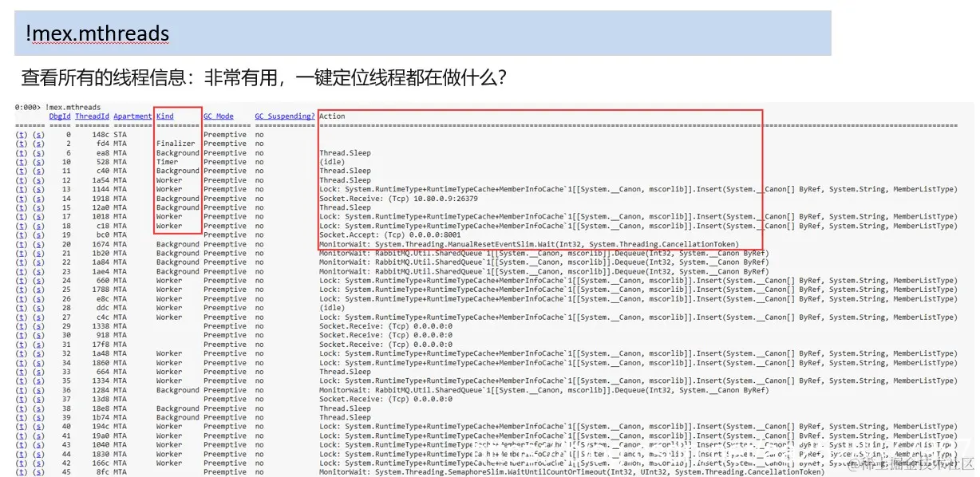
Task: Click (t) for thread id 1a84
Action: click(22, 262)
